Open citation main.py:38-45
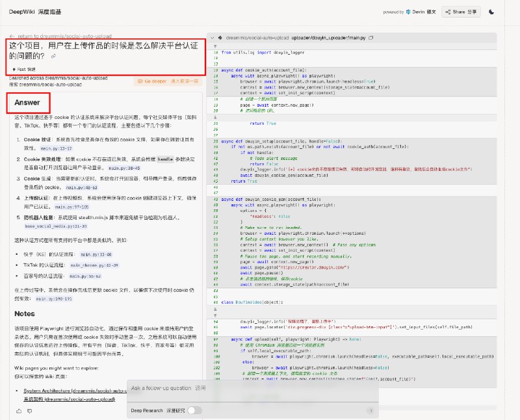Image resolution: width=520 pixels, height=420 pixels. tap(124, 168)
